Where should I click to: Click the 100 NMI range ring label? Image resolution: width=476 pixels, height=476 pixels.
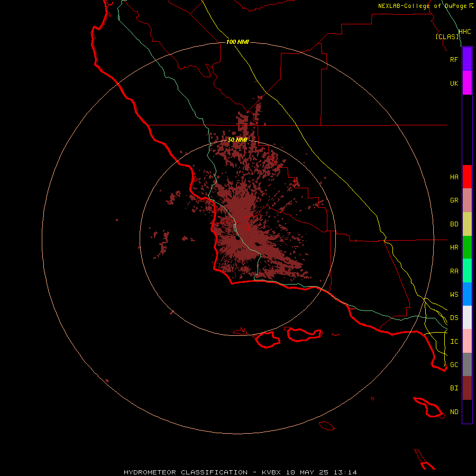(x=237, y=42)
